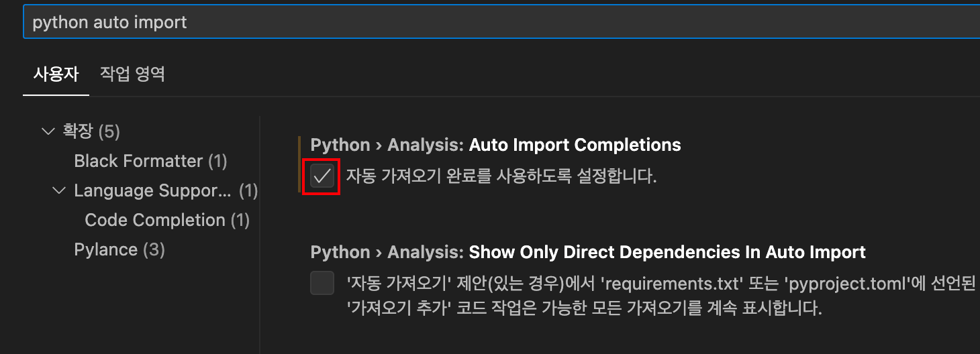This screenshot has height=354, width=980.
Task: Click the divider between tree and settings
Action: pyautogui.click(x=260, y=235)
